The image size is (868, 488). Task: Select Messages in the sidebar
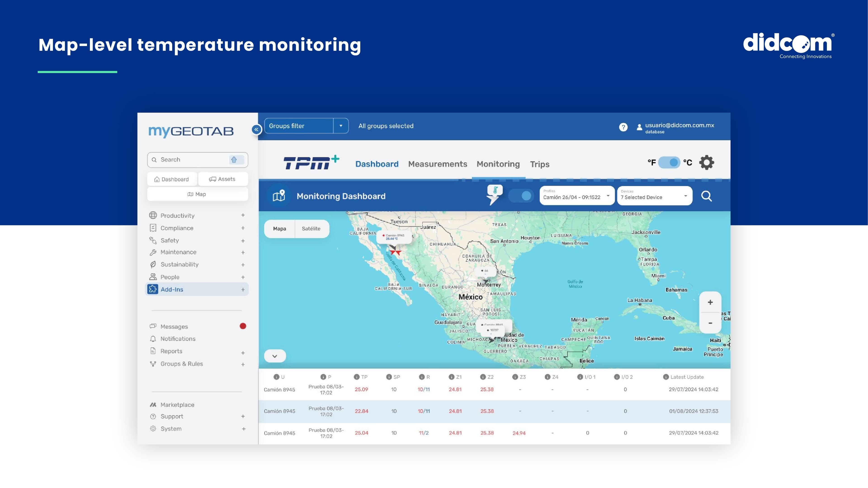(174, 327)
